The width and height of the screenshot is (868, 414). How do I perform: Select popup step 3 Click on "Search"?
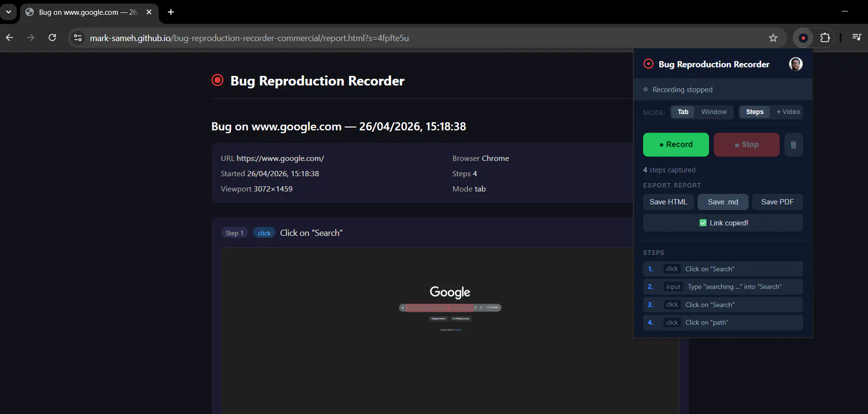(723, 305)
